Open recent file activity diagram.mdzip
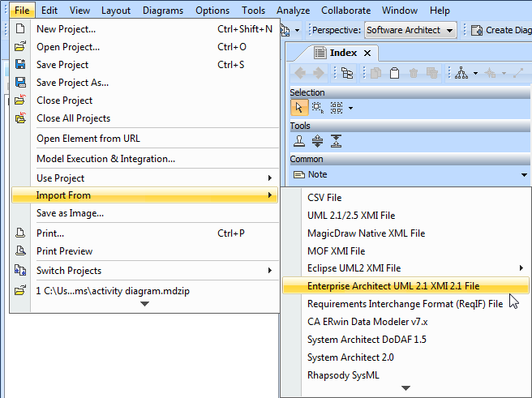This screenshot has width=532, height=398. tap(118, 290)
